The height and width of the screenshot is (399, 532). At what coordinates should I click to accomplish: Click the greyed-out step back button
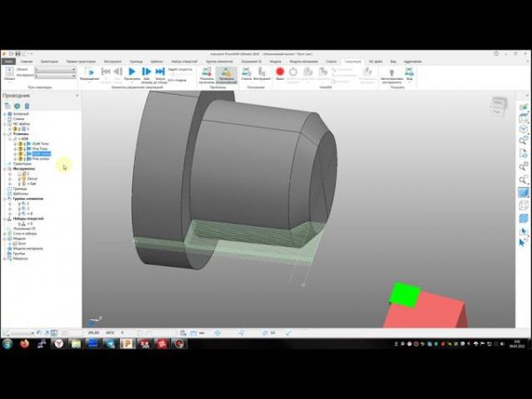pyautogui.click(x=118, y=72)
